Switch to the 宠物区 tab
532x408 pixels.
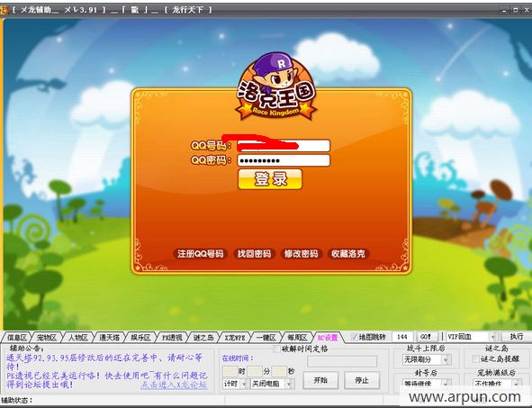click(47, 338)
